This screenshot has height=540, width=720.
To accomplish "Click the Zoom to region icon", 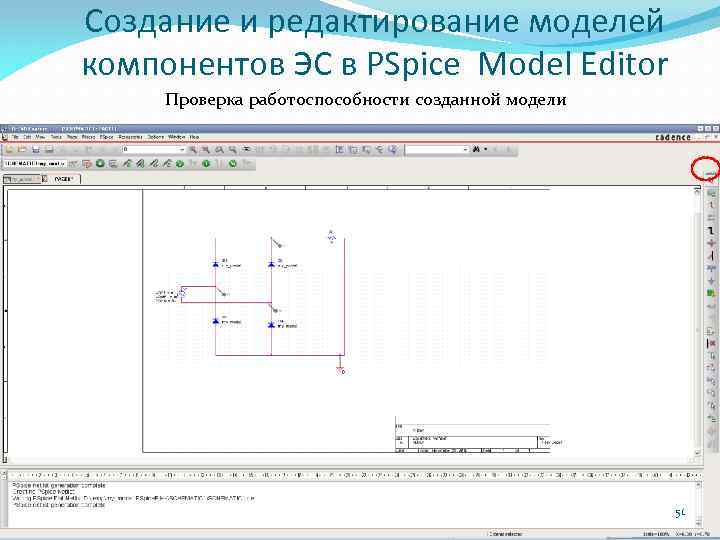I will 219,149.
